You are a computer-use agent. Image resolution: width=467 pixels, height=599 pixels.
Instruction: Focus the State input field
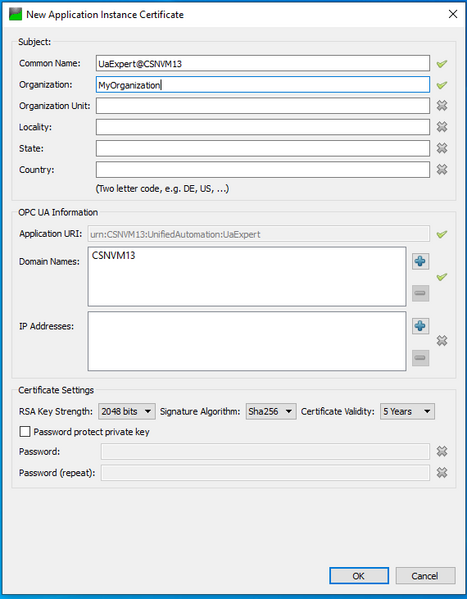(x=263, y=148)
